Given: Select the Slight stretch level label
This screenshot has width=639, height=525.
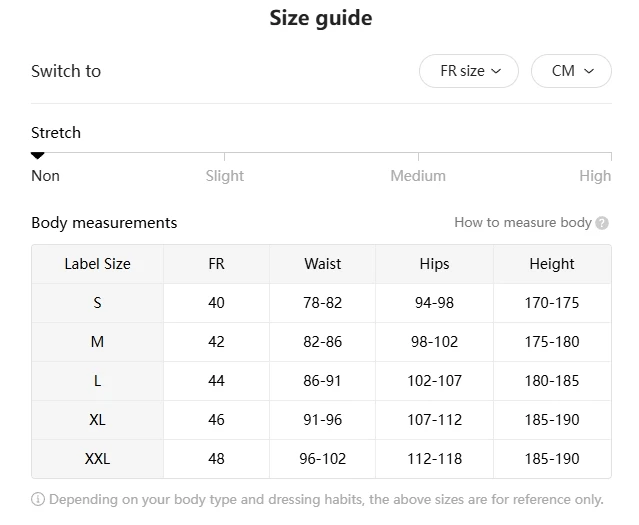Looking at the screenshot, I should 224,176.
